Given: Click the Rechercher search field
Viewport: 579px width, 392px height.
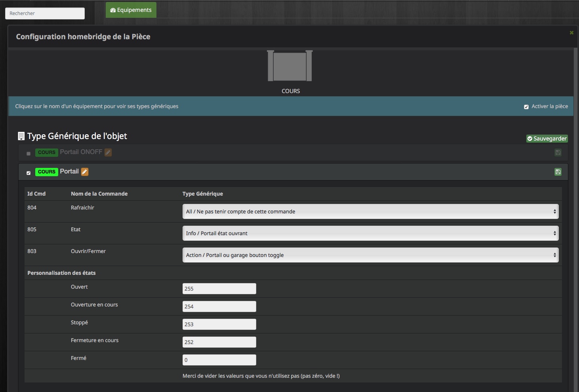Looking at the screenshot, I should click(45, 13).
